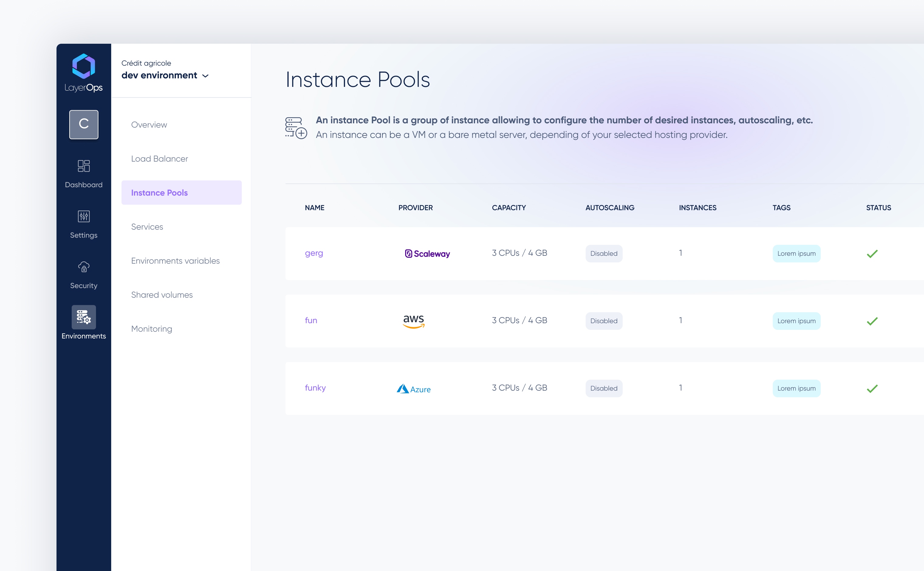Screen dimensions: 924x571
Task: Select Services in the side menu
Action: coord(147,227)
